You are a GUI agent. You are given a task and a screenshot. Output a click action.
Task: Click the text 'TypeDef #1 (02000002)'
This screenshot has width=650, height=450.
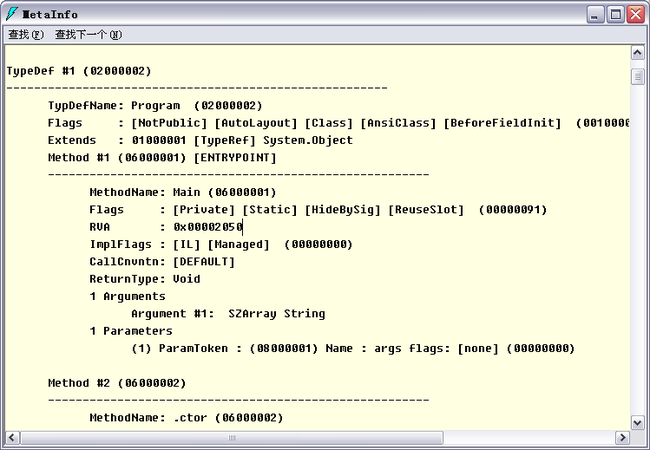click(79, 71)
